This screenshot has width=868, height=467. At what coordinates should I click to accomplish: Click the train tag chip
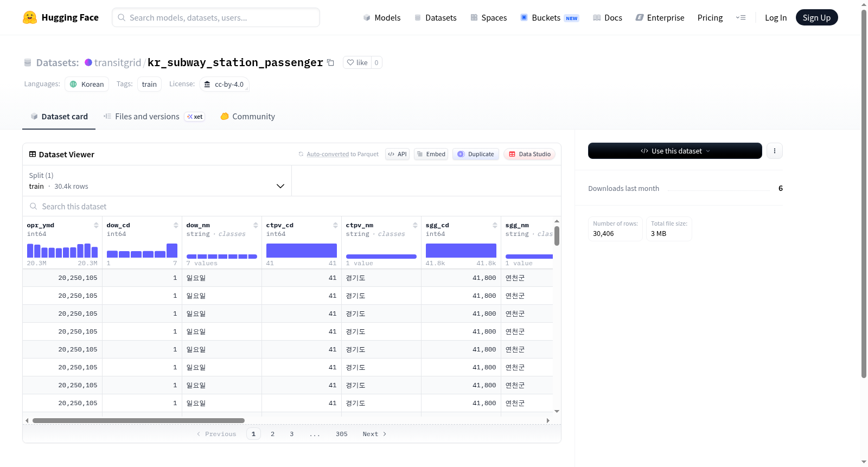point(149,84)
